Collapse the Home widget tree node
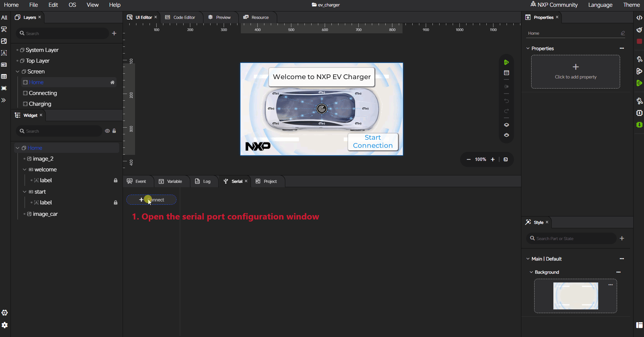 pos(18,148)
